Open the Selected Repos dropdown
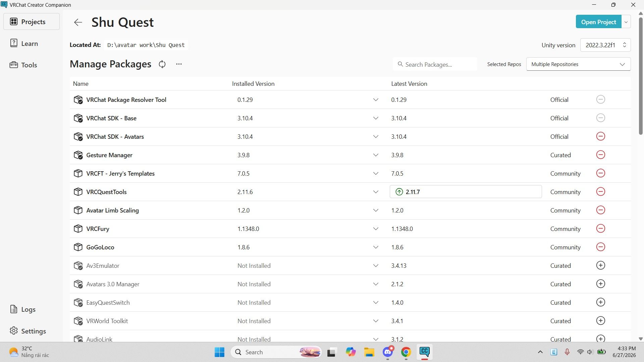Viewport: 644px width, 362px height. (x=578, y=64)
